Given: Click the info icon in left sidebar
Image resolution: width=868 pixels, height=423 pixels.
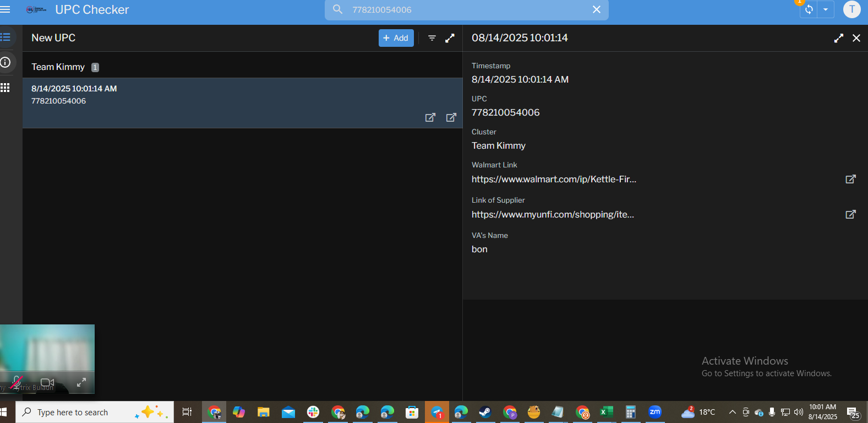Looking at the screenshot, I should coord(6,62).
